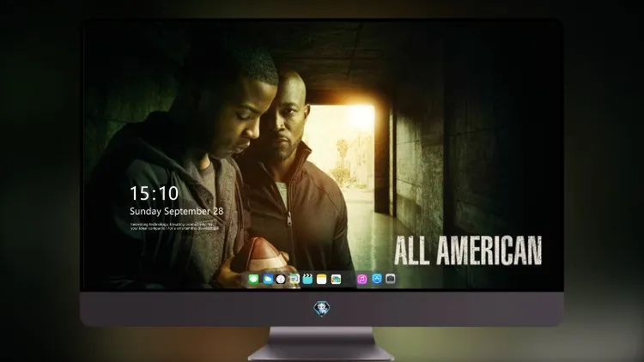The width and height of the screenshot is (644, 362).
Task: Open the pink iTunes music app in dock
Action: (x=361, y=279)
